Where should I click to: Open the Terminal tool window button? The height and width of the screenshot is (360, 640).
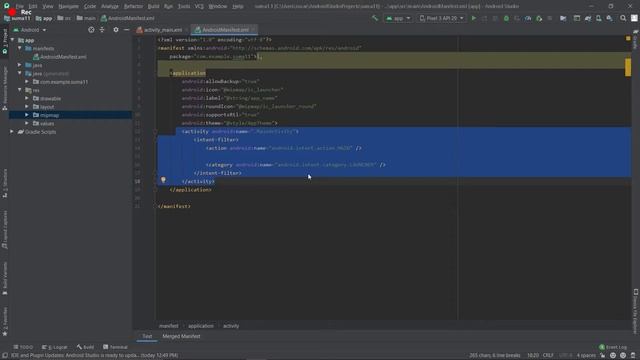(116, 347)
